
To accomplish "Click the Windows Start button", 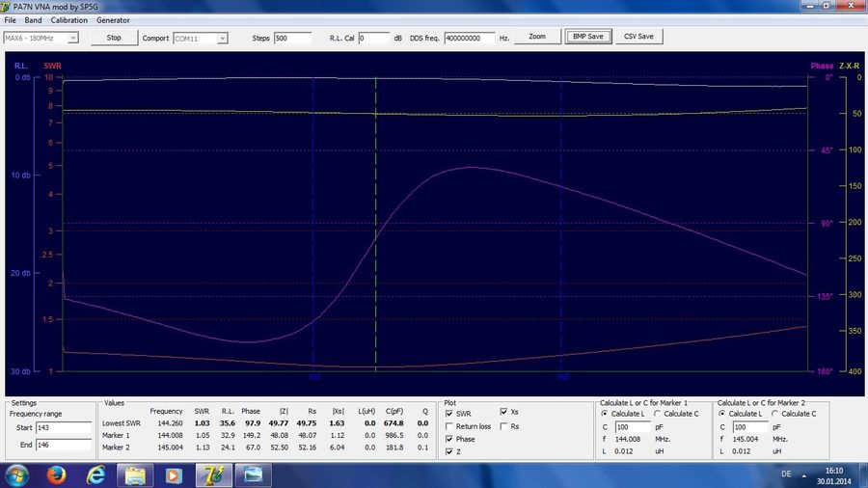I will [17, 474].
